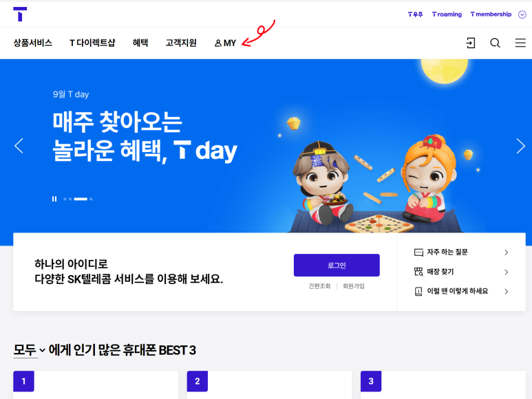This screenshot has height=399, width=532.
Task: Open the 이럴 땐 이렇게 하세요 chevron
Action: coord(507,291)
